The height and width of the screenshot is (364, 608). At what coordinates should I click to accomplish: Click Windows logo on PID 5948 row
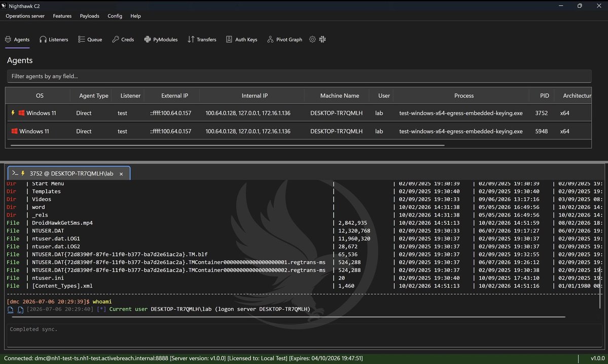14,131
